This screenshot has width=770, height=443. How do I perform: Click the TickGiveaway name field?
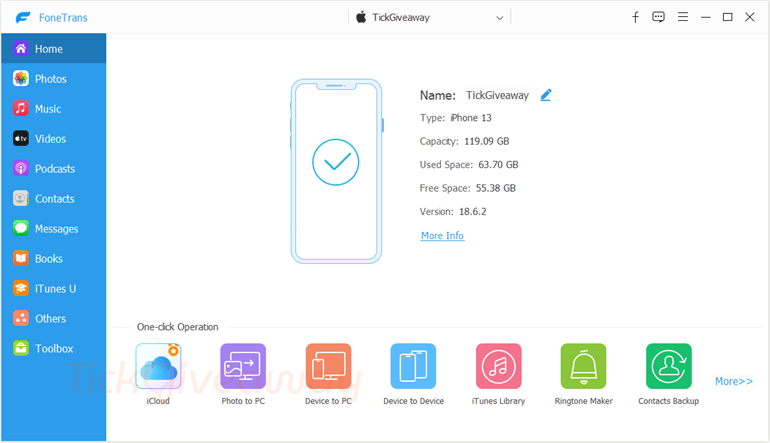[x=497, y=95]
